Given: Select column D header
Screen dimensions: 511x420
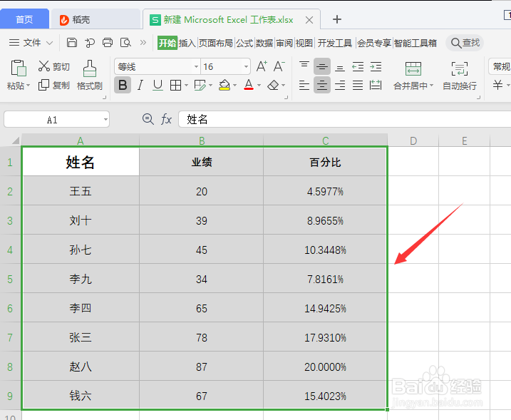Looking at the screenshot, I should pyautogui.click(x=413, y=140).
